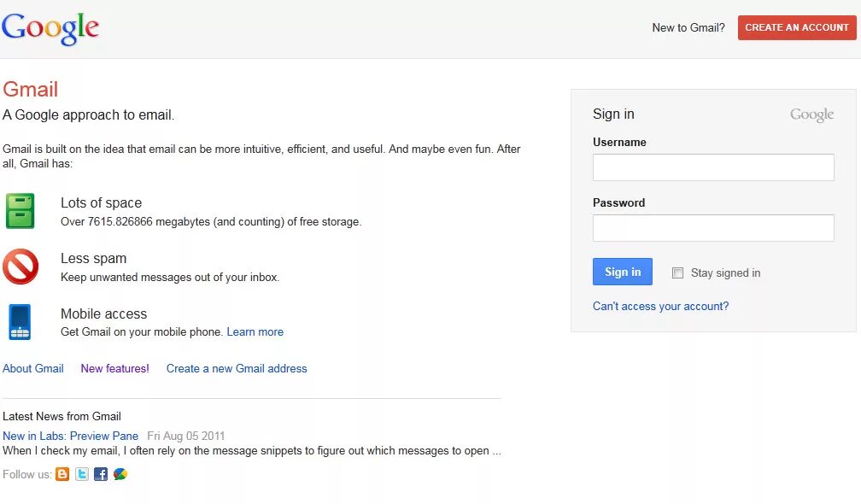The image size is (861, 504).
Task: Click the Twitter follow icon
Action: 82,474
